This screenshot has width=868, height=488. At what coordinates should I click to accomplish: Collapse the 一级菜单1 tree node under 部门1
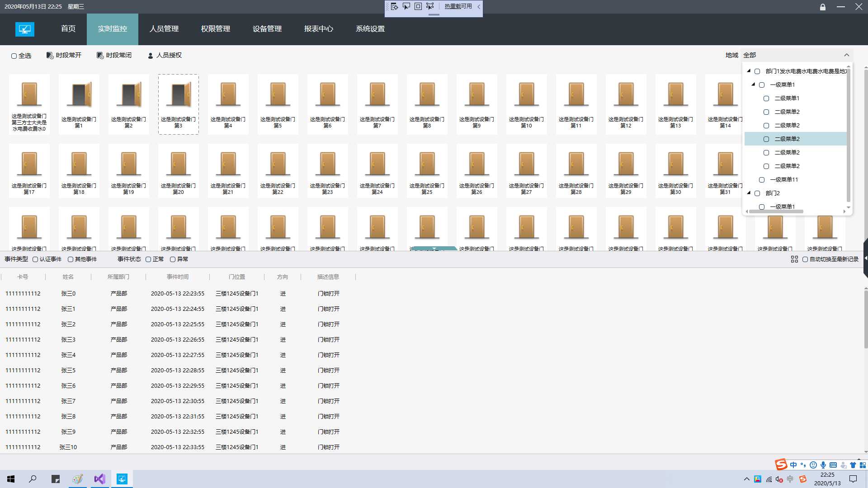[x=754, y=84]
